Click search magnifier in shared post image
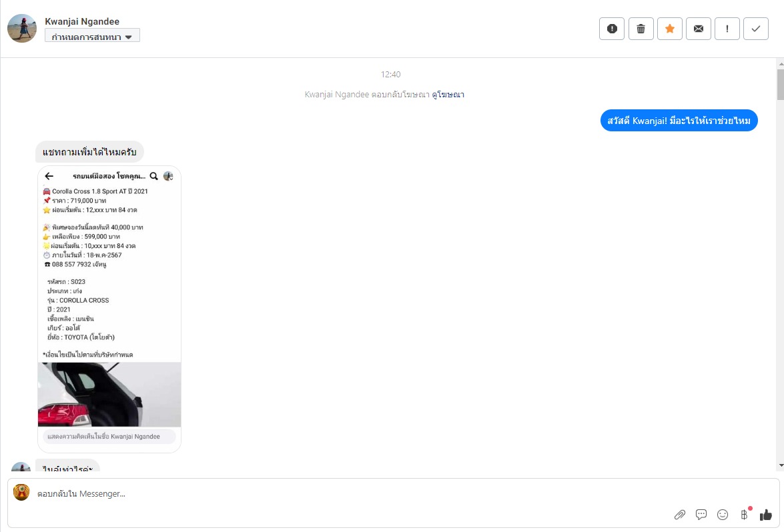Viewport: 784px width, 532px height. 154,176
